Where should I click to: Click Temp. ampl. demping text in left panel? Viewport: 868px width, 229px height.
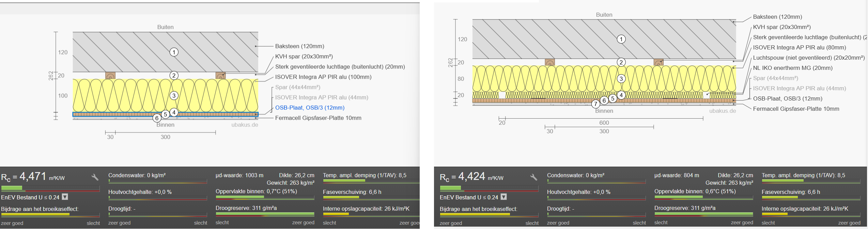point(365,175)
